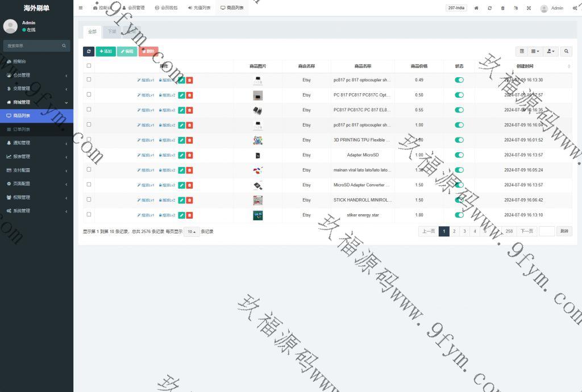Select the 订单列表 sidebar menu item

[36, 130]
